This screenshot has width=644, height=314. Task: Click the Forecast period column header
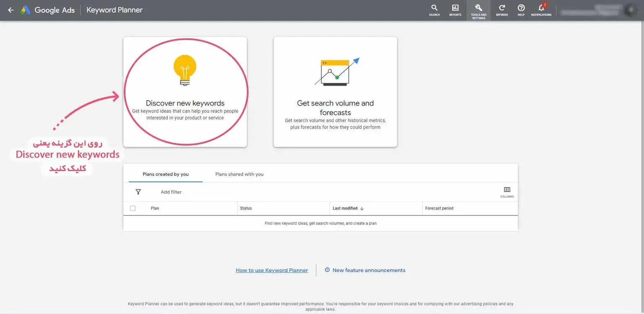coord(439,208)
